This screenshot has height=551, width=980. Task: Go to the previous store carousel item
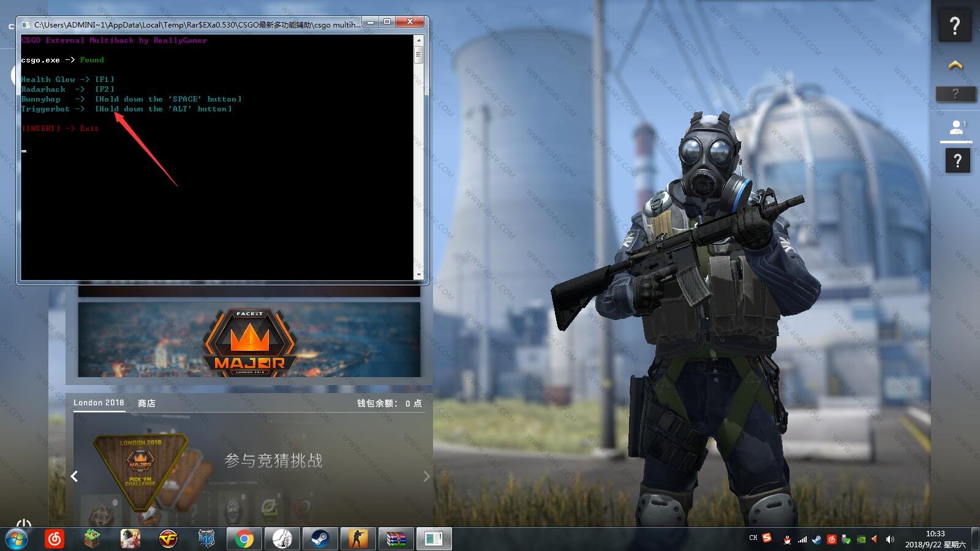point(74,476)
